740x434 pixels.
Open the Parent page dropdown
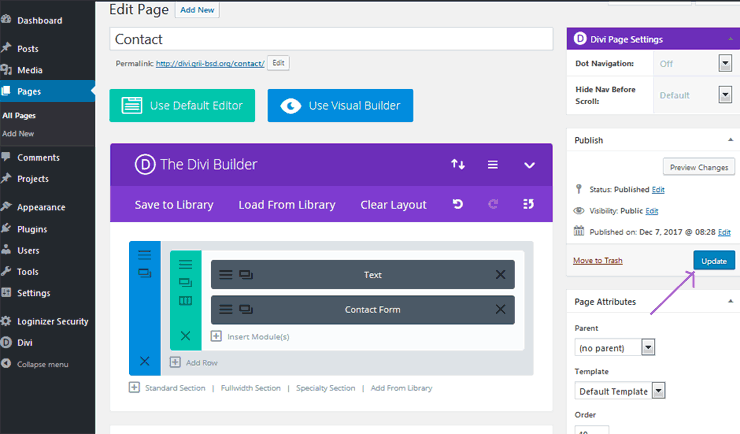(x=614, y=348)
